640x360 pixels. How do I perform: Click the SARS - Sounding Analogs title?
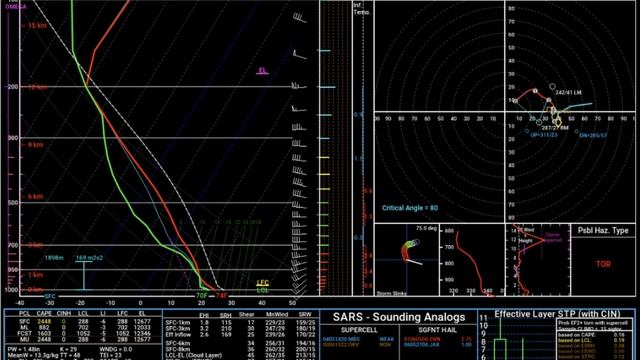coord(399,317)
